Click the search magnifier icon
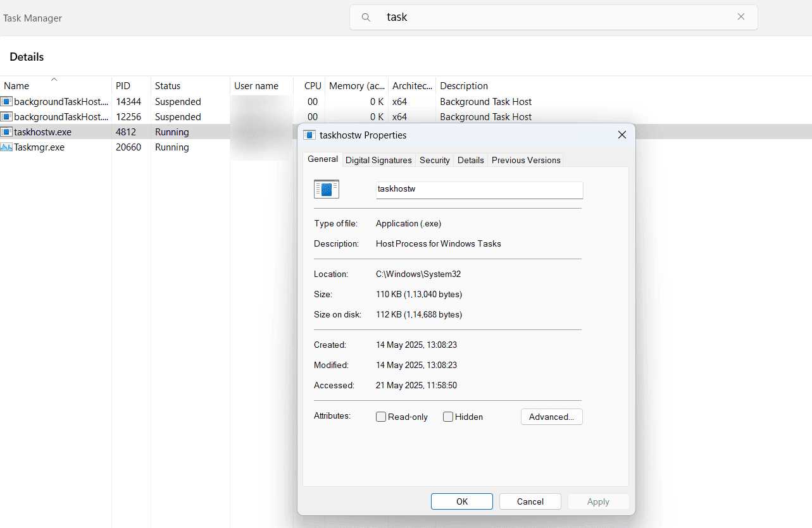Viewport: 812px width, 528px height. point(366,17)
